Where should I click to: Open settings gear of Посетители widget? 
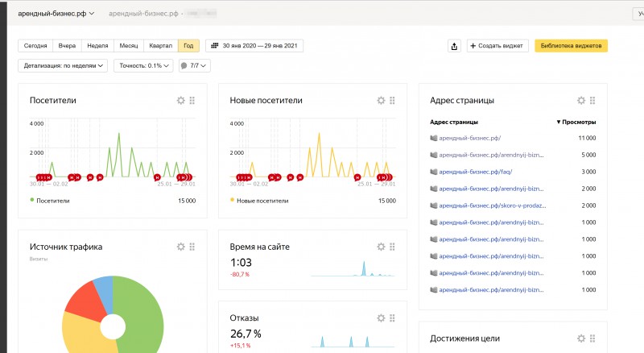pos(180,101)
